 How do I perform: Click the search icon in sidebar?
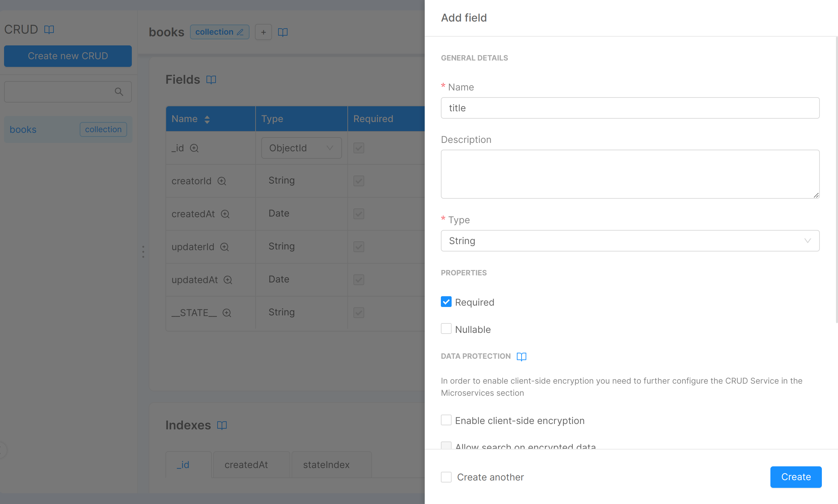119,92
